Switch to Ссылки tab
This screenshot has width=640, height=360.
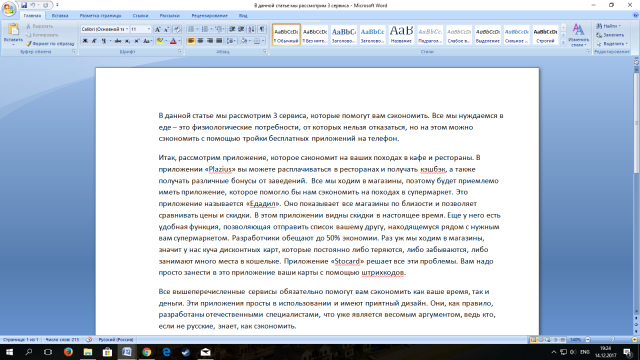click(x=140, y=16)
